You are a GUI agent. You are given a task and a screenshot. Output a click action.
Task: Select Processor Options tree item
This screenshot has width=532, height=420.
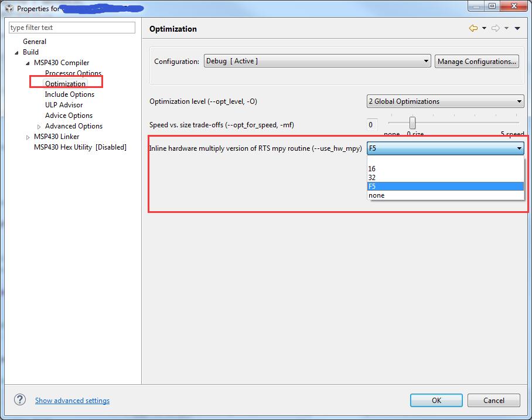(x=73, y=73)
